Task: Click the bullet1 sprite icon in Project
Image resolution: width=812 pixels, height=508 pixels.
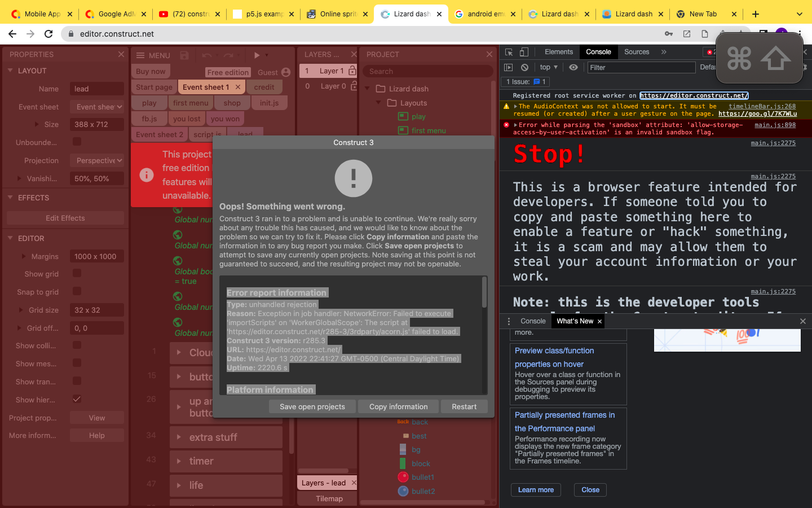Action: click(x=403, y=477)
